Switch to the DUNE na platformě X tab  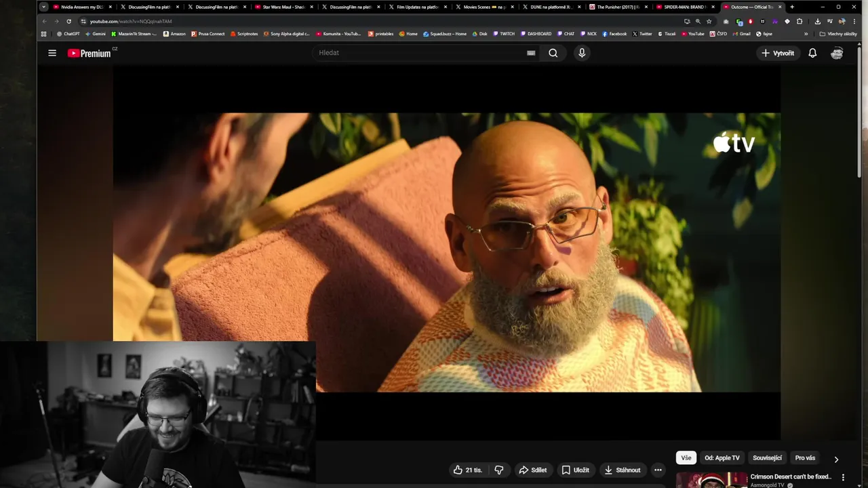[551, 7]
